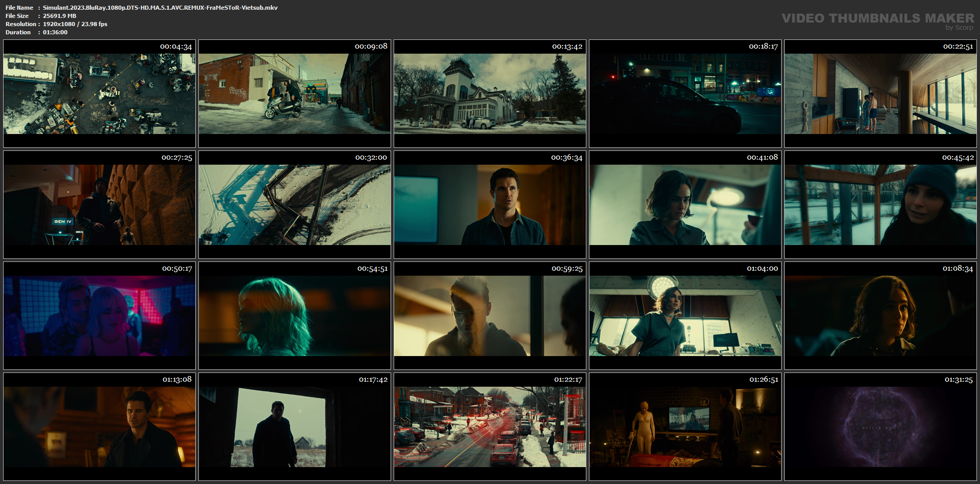Click the file name Simulant.2023 mkv text

click(x=160, y=8)
